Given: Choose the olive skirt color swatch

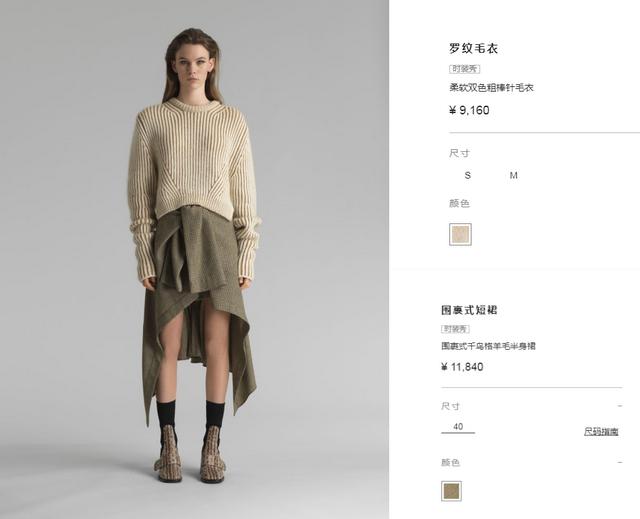Looking at the screenshot, I should click(451, 491).
